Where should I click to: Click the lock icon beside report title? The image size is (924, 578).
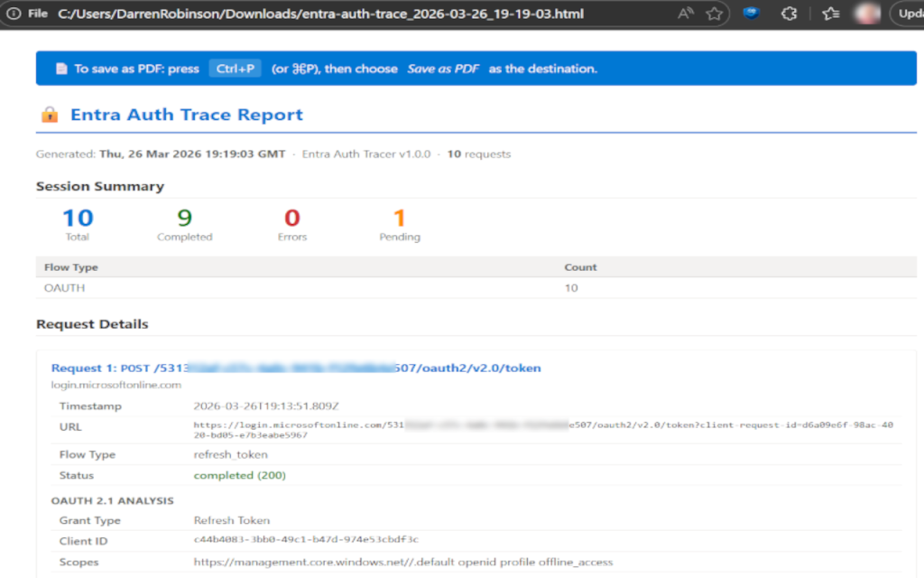(50, 115)
